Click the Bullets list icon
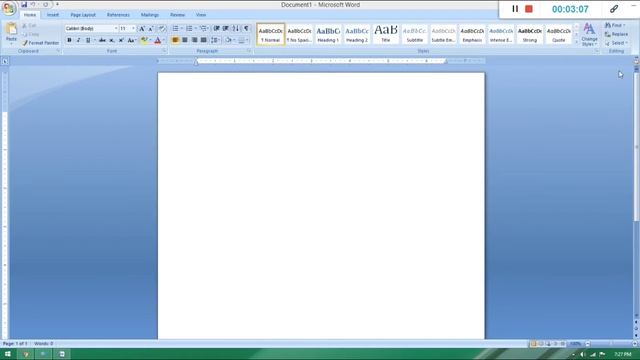 pos(176,29)
